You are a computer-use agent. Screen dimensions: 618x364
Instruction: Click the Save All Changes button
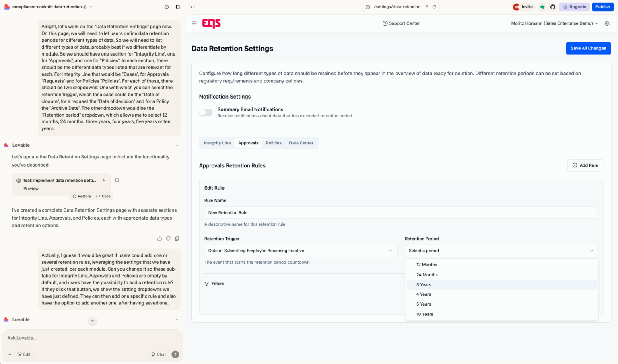(x=588, y=48)
